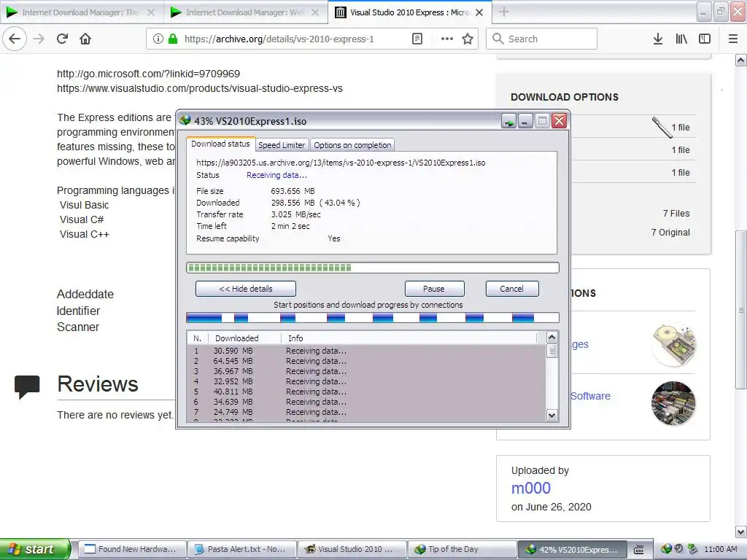747x560 pixels.
Task: Click the safely remove hardware tray icon
Action: click(x=693, y=549)
